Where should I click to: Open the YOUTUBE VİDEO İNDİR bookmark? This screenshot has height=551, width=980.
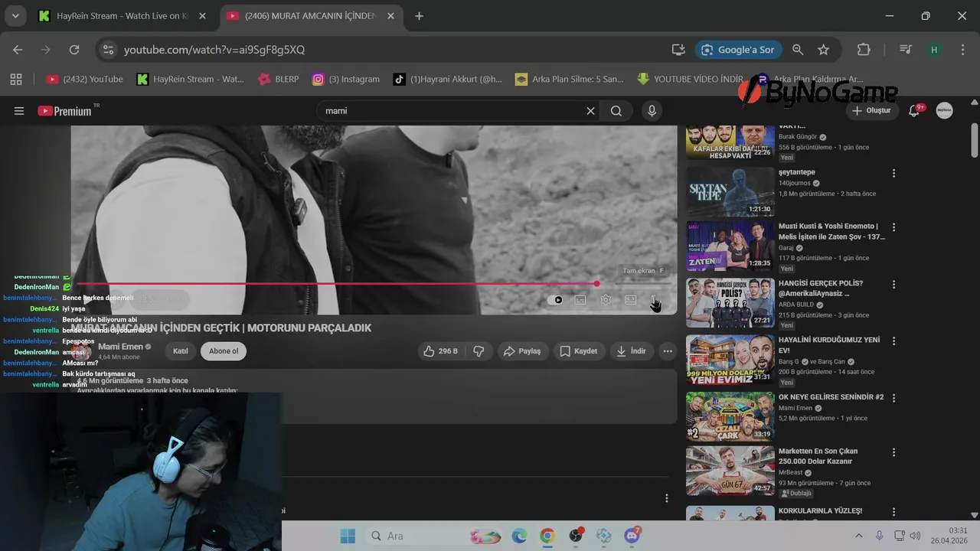pyautogui.click(x=690, y=79)
